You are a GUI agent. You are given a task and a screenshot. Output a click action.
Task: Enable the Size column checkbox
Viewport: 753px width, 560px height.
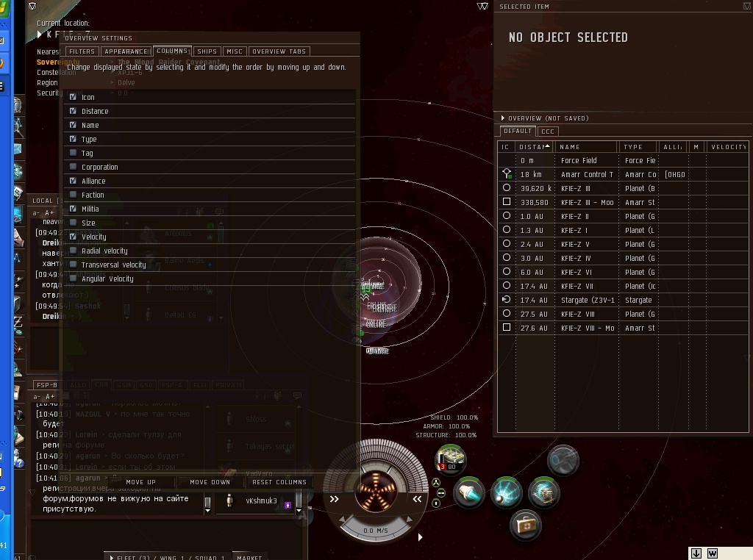pos(73,222)
